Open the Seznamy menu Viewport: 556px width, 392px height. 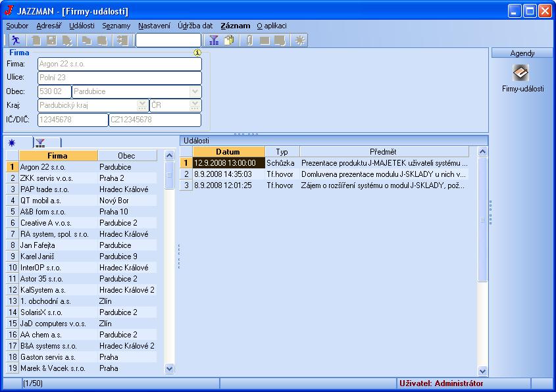[x=116, y=26]
